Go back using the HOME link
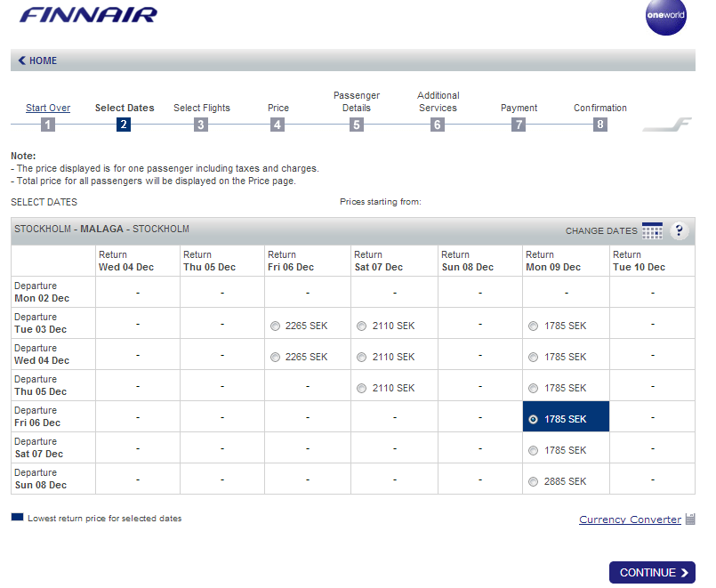This screenshot has height=588, width=716. (38, 60)
